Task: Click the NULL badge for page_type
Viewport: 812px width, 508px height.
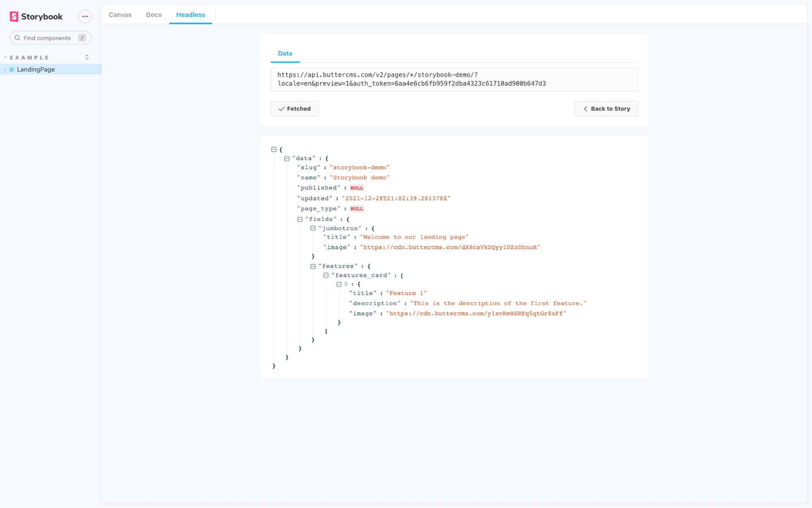Action: (x=357, y=209)
